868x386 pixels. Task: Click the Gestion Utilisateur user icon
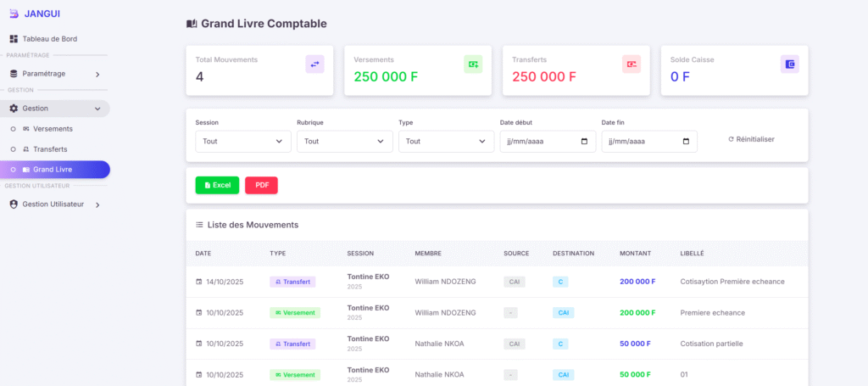pos(14,204)
